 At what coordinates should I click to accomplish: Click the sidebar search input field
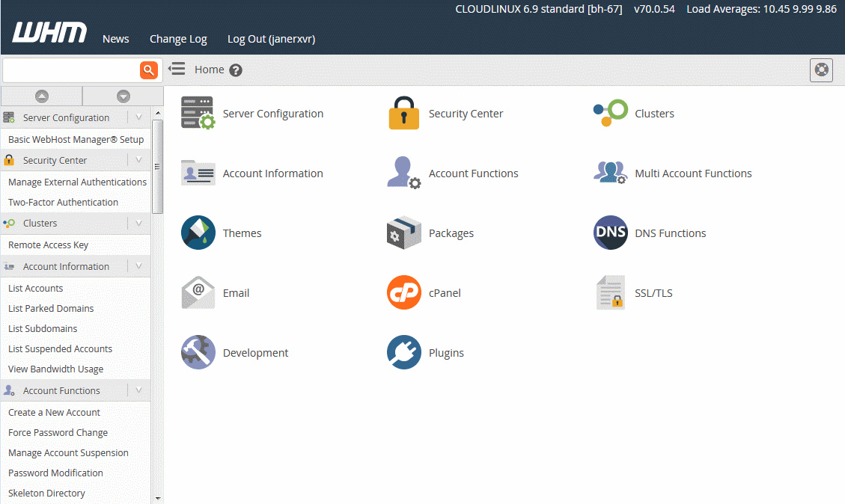tap(71, 70)
